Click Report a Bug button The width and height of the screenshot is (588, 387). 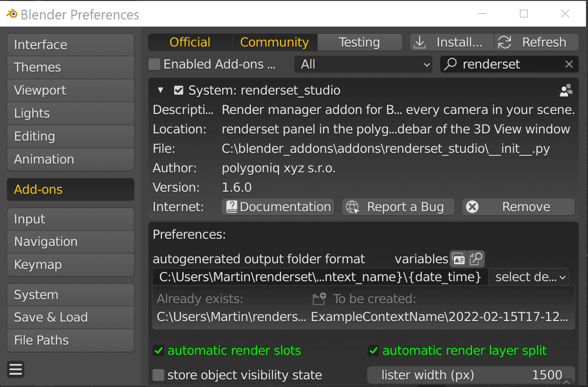(398, 207)
